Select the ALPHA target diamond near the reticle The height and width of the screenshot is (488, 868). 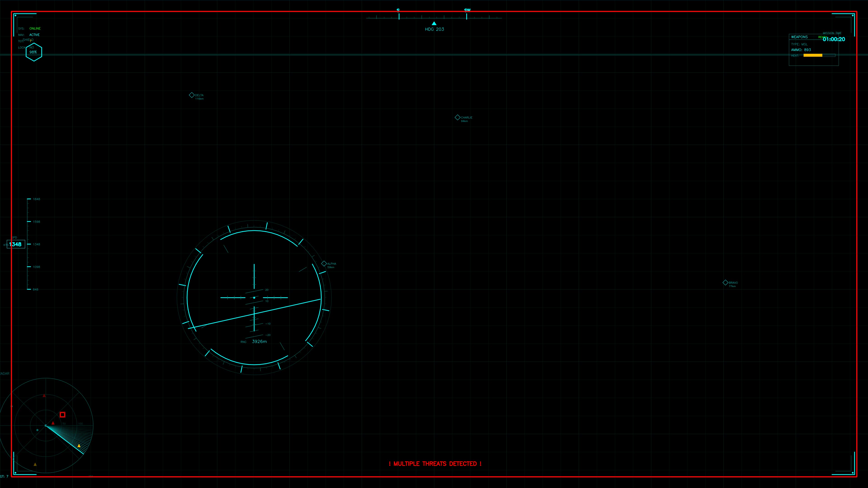click(325, 263)
